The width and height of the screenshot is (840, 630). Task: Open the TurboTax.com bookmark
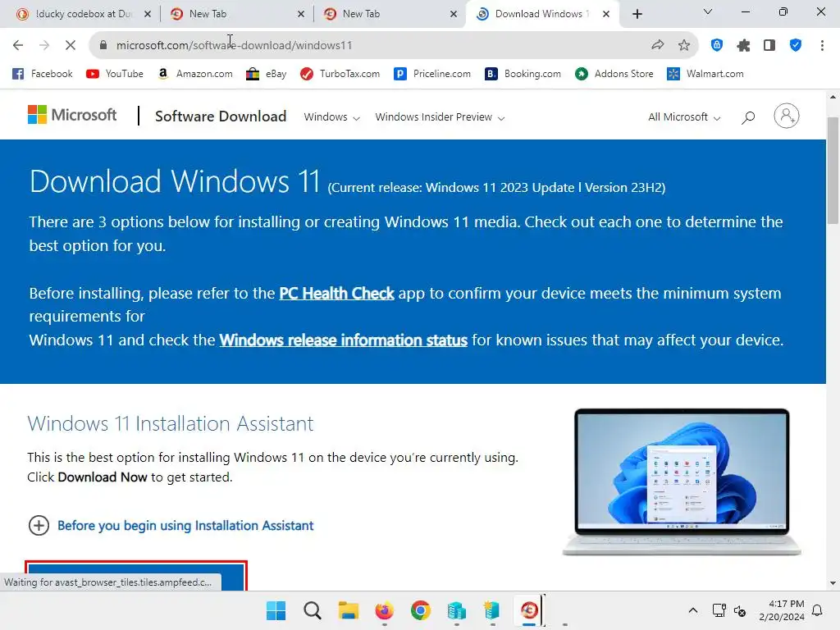coord(340,74)
